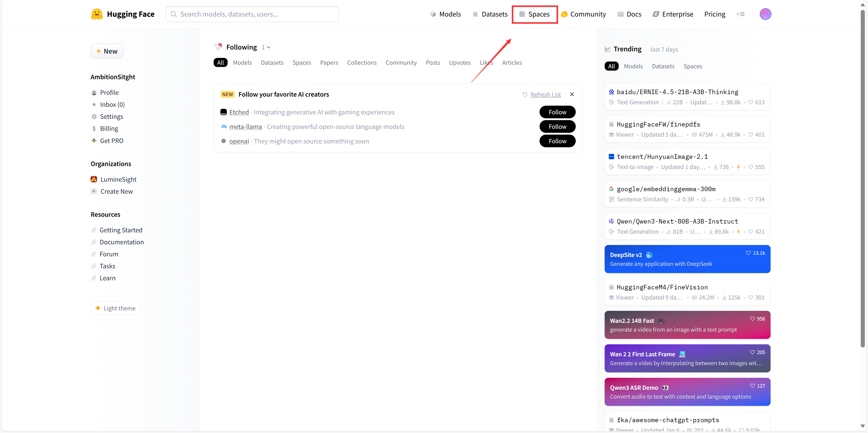868x433 pixels.
Task: Expand the Following dropdown chevron
Action: click(269, 48)
